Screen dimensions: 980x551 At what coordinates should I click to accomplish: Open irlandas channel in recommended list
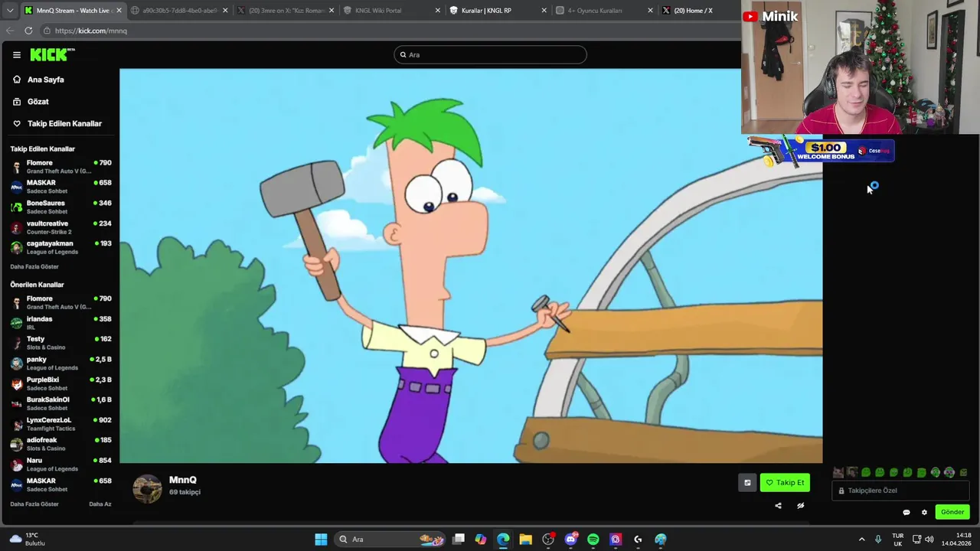(61, 323)
